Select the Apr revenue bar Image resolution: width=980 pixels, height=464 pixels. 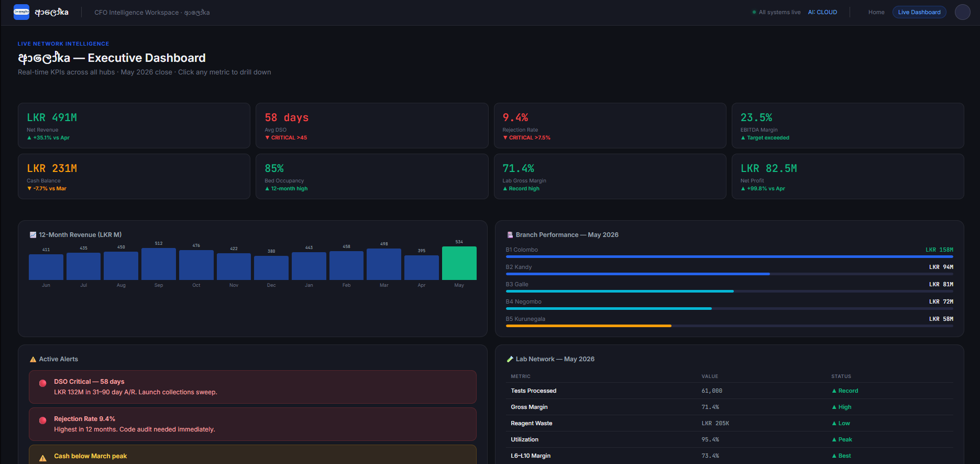pos(422,267)
